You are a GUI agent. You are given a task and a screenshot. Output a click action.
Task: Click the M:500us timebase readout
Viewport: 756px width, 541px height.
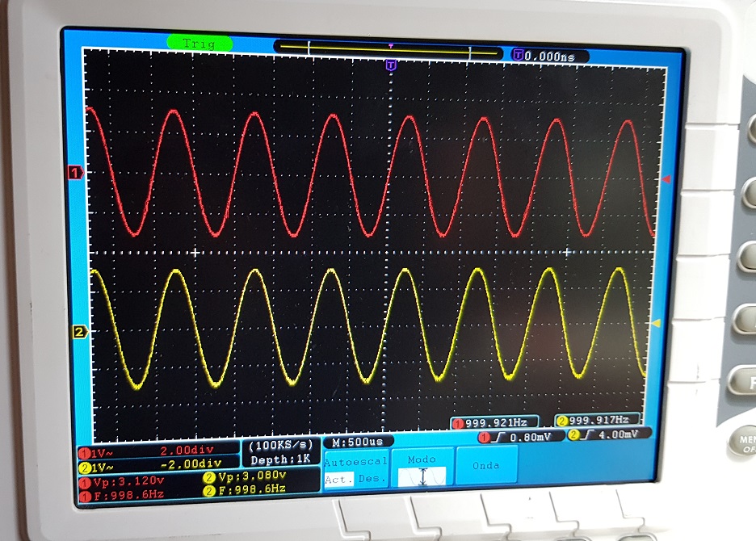pyautogui.click(x=359, y=442)
